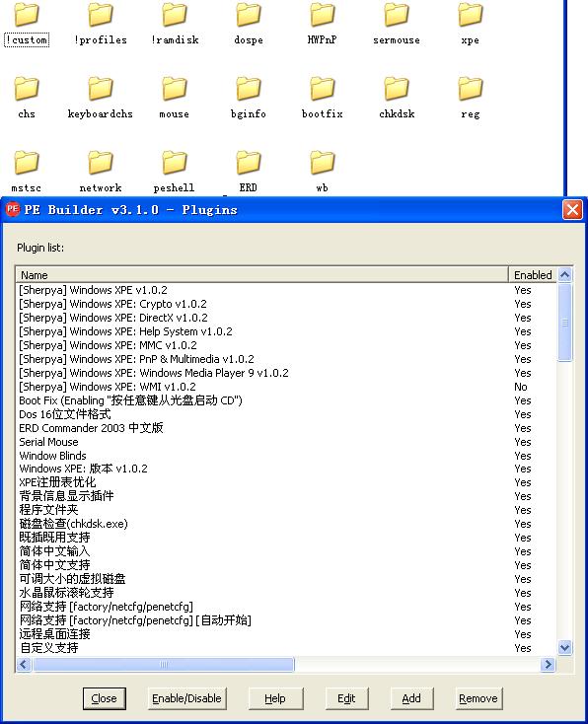Viewport: 588px width, 724px height.
Task: Click the Remove plugin button
Action: [478, 698]
